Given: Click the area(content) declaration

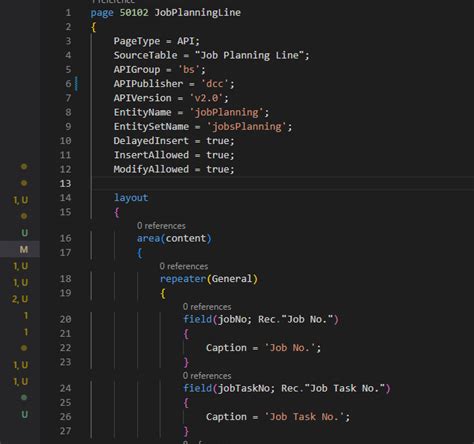Looking at the screenshot, I should 174,238.
